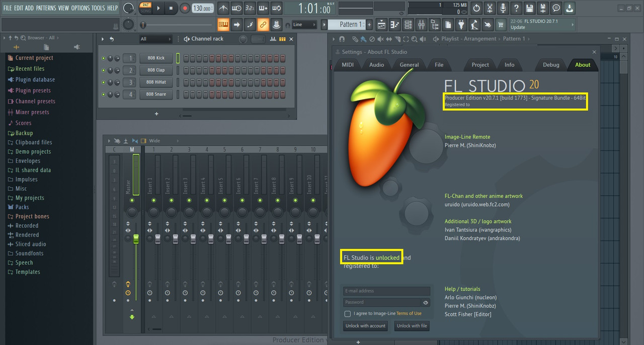Click the E-mail address field

pos(386,291)
